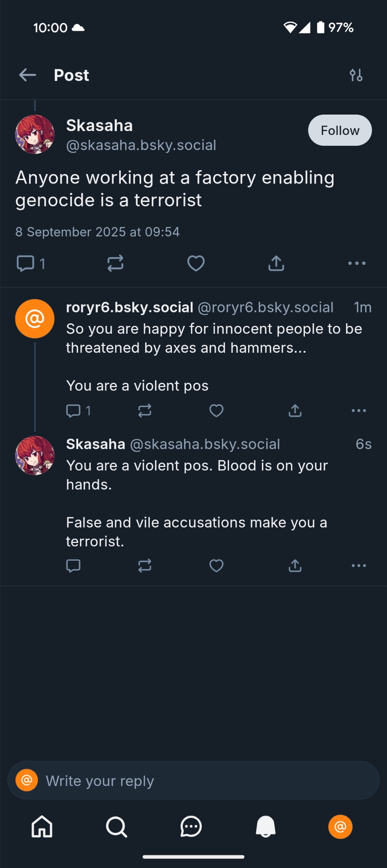The width and height of the screenshot is (387, 868).
Task: Open thread display settings icon
Action: (x=356, y=75)
